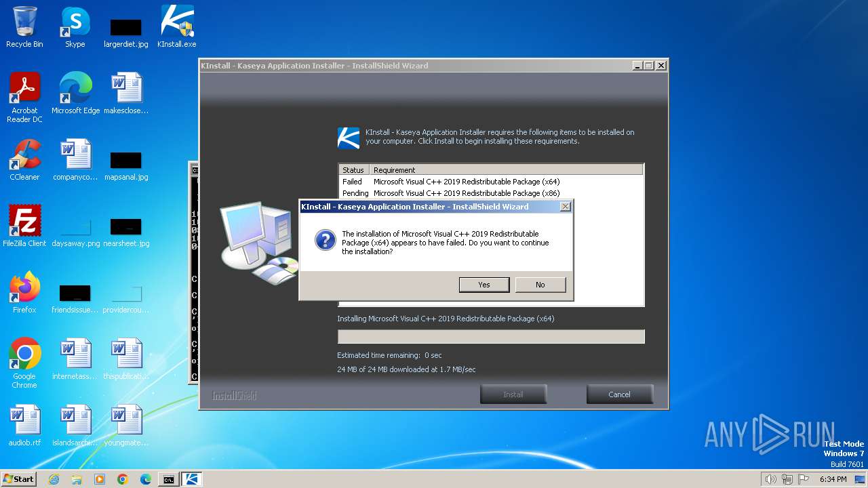
Task: Select daysaway.png on the desktop
Action: coord(75,232)
